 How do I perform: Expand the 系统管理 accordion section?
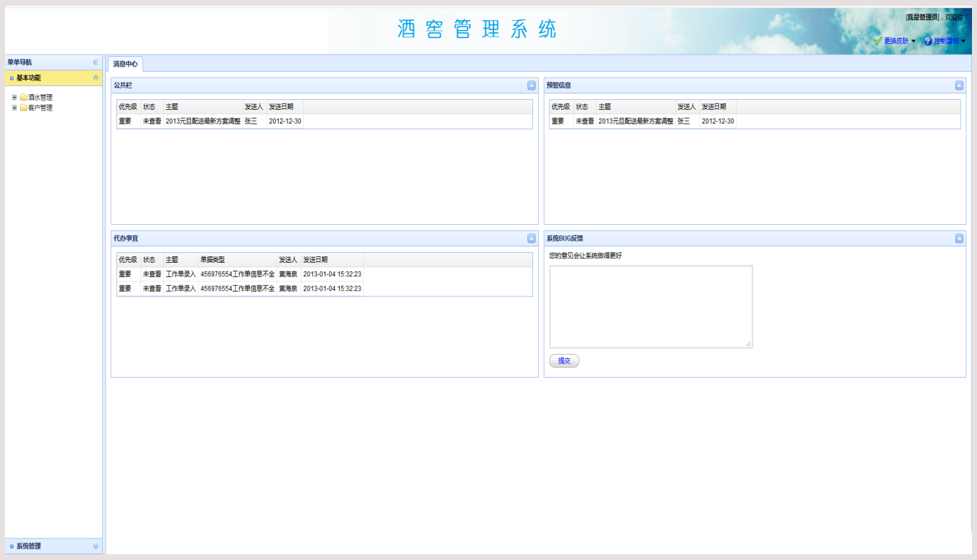tap(96, 546)
